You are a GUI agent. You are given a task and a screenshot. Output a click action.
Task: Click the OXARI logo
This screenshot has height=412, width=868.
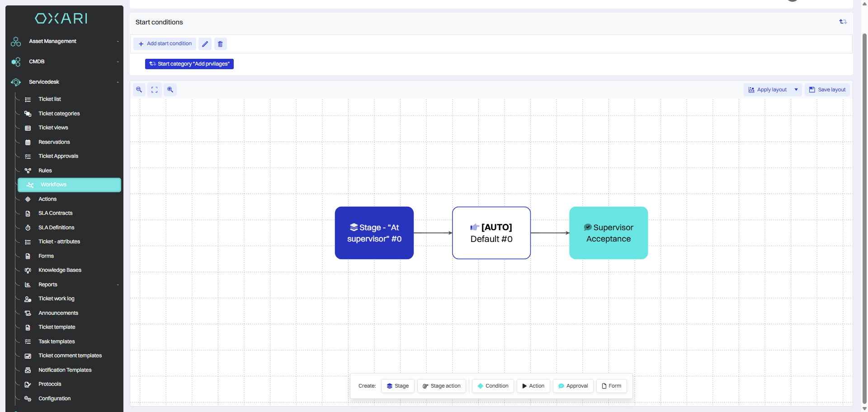tap(61, 19)
